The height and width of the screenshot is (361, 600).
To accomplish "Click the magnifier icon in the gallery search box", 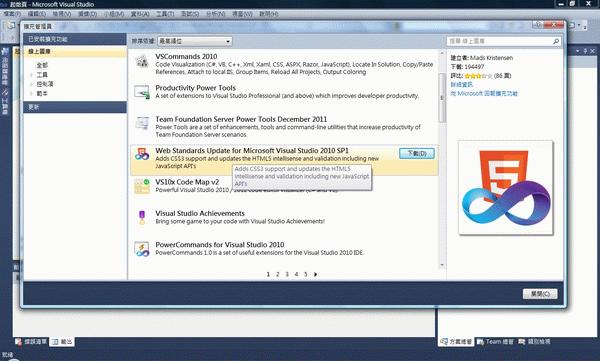I will pos(556,41).
